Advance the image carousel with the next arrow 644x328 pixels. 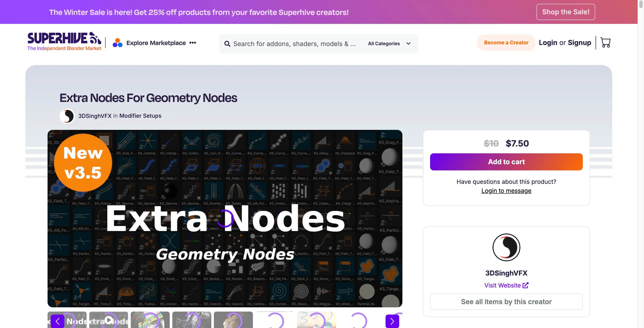pyautogui.click(x=392, y=321)
